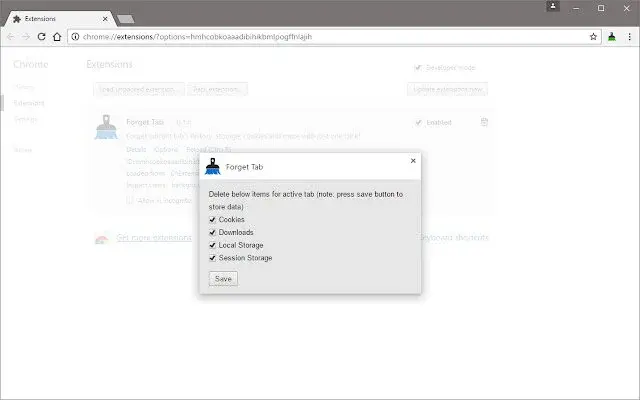Open the Chrome three-dot menu

pos(629,37)
